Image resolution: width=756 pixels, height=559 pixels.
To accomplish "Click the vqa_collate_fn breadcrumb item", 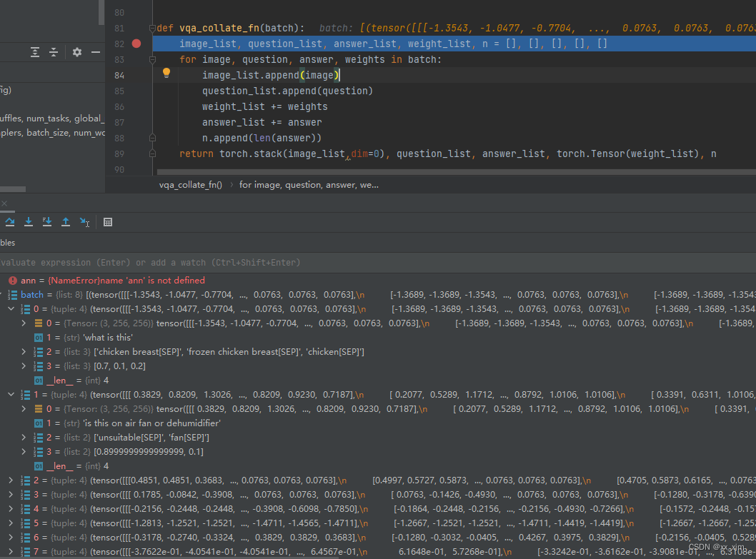I will click(x=190, y=184).
